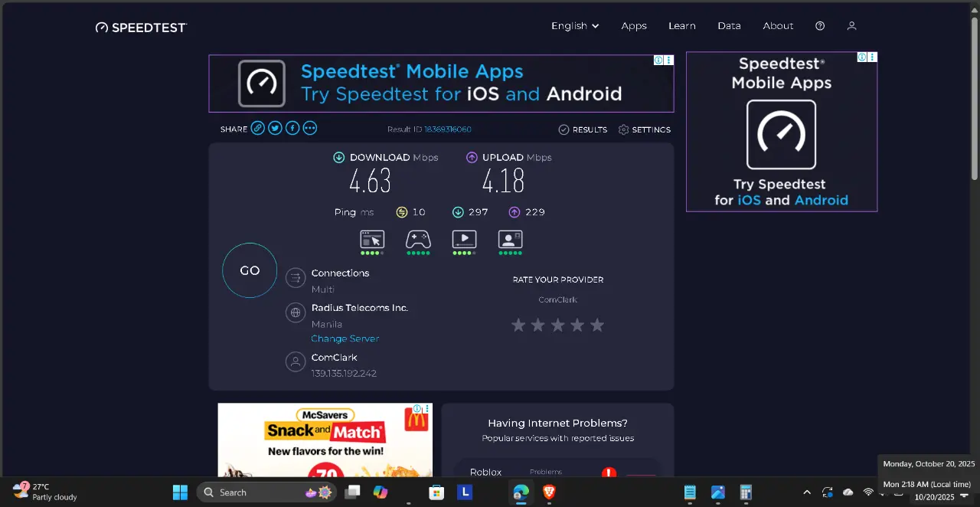This screenshot has height=507, width=980.
Task: Open Microsoft Edge from the taskbar
Action: pyautogui.click(x=521, y=492)
